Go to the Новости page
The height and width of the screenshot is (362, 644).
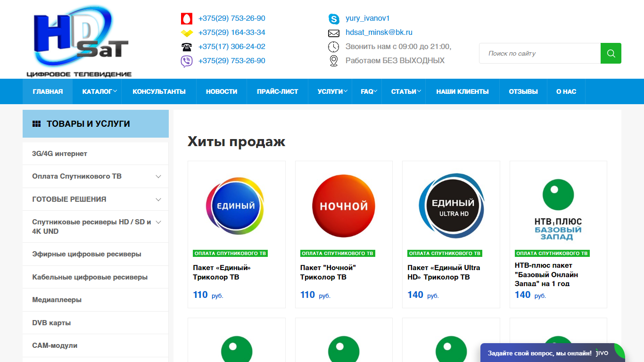point(222,91)
